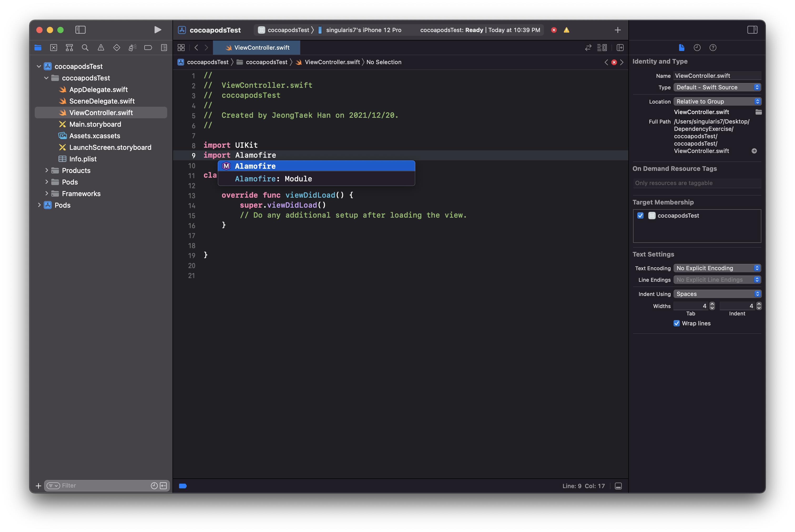This screenshot has width=795, height=532.
Task: Open the Indent Using Spaces dropdown
Action: pos(717,294)
